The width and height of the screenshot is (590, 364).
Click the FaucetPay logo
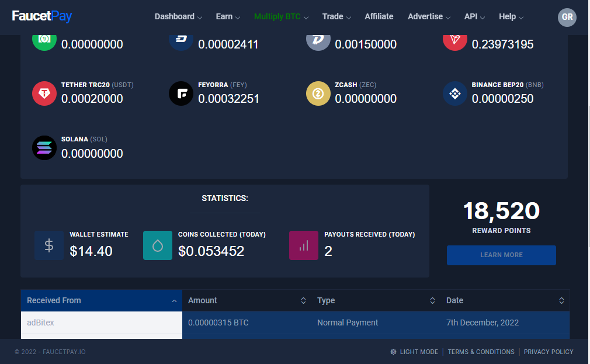[42, 16]
